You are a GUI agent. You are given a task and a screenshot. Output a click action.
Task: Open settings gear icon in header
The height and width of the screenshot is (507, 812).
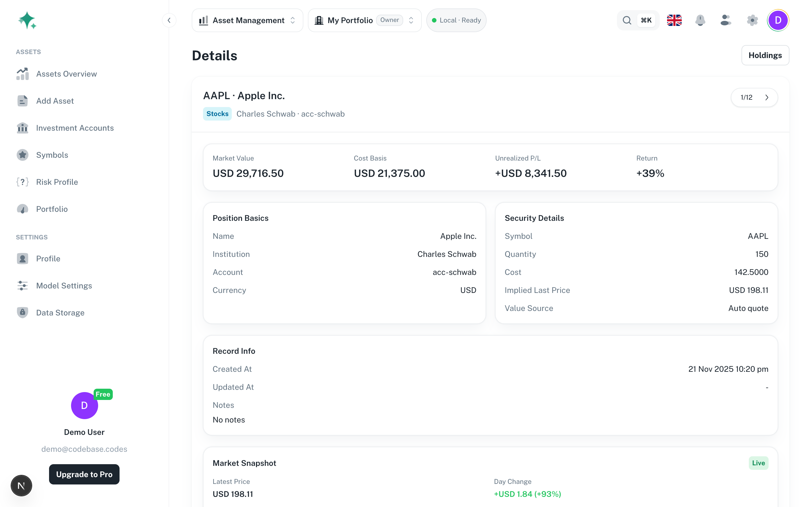pos(752,21)
